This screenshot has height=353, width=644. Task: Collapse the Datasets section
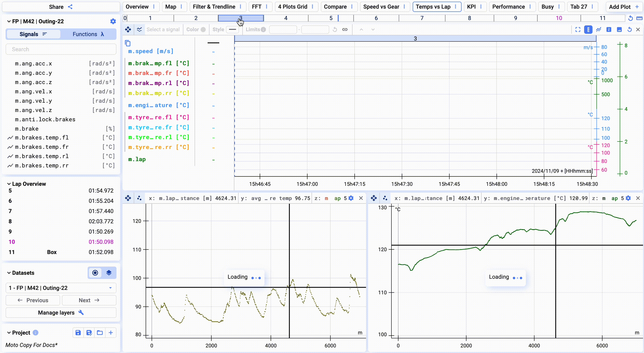9,273
